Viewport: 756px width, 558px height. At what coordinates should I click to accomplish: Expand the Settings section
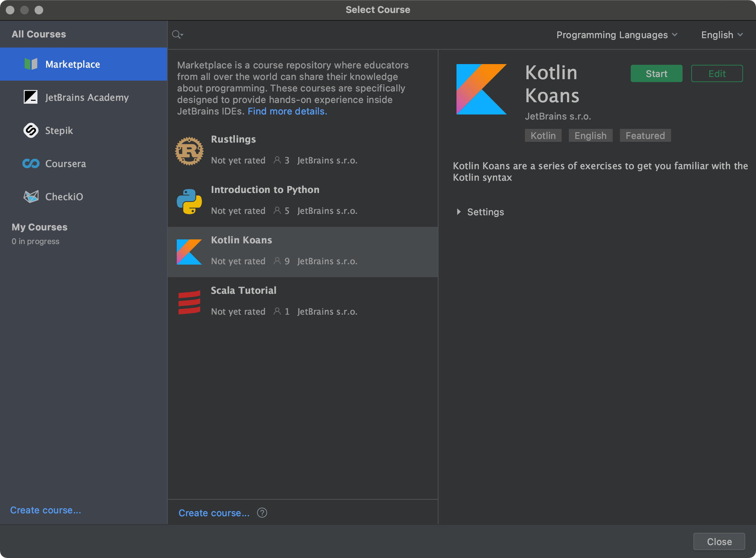(x=480, y=212)
